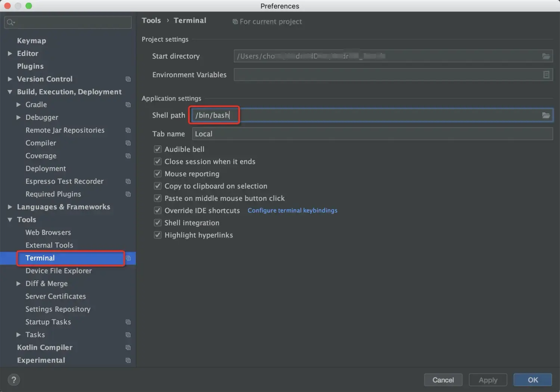
Task: Open the Start directory folder browser
Action: pyautogui.click(x=546, y=56)
